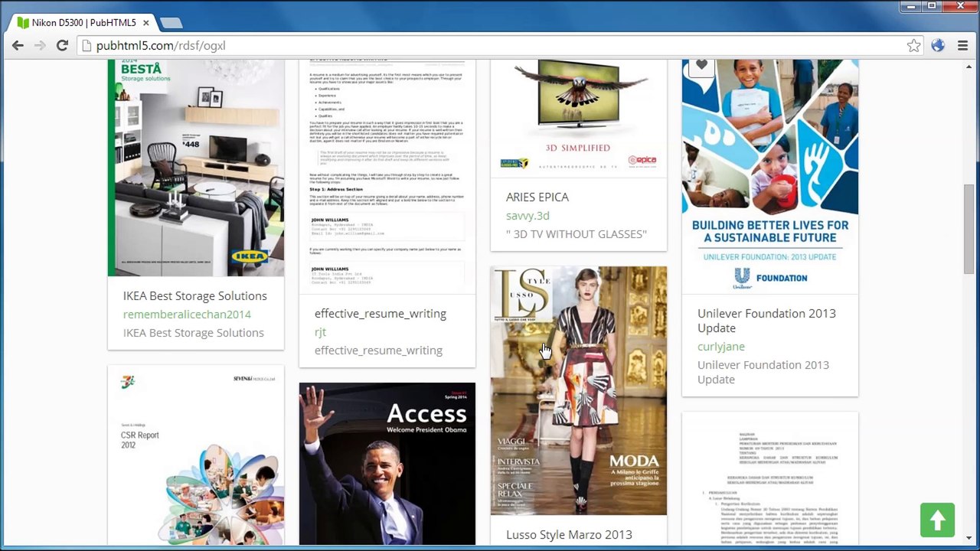Click the grey effective_resume_writing description text
The image size is (980, 551).
tap(378, 350)
